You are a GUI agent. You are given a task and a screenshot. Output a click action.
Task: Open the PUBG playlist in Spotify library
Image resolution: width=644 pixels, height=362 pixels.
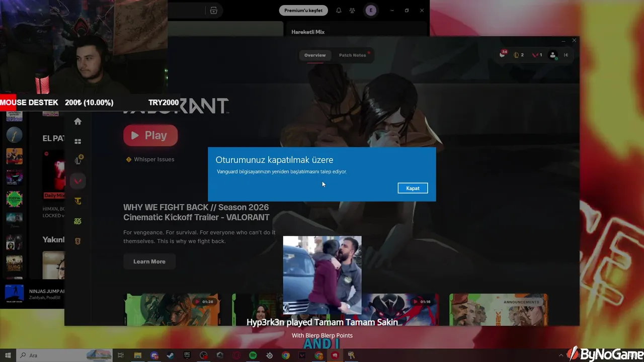pyautogui.click(x=14, y=263)
